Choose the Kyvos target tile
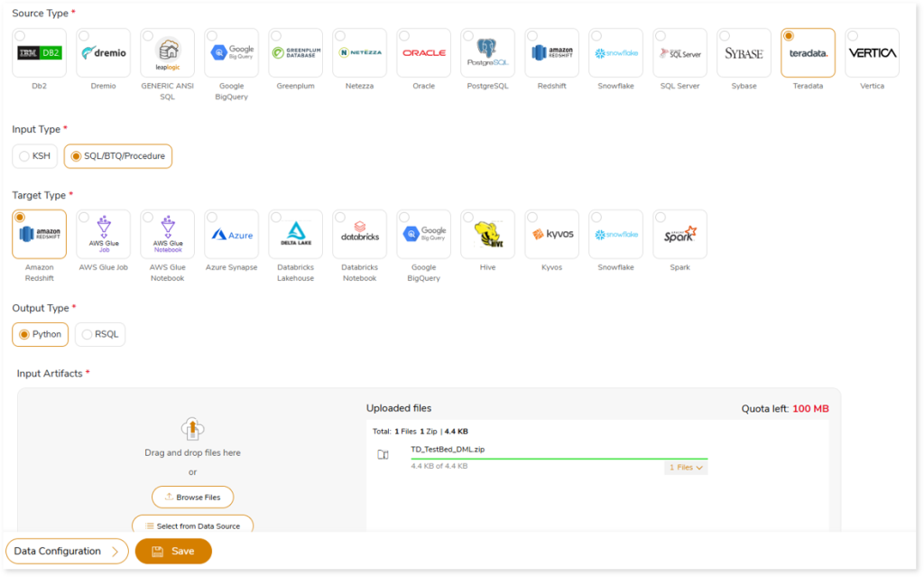Viewport: 924px width, 577px height. 551,235
